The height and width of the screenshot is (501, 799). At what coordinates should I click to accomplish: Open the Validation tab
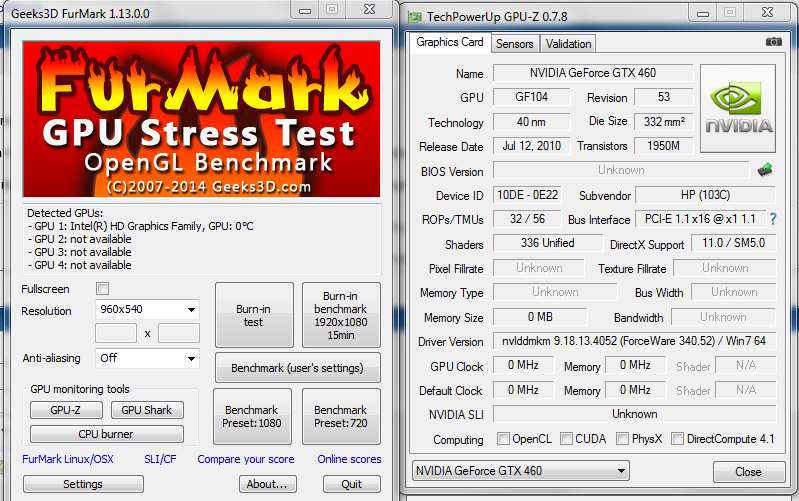(568, 44)
